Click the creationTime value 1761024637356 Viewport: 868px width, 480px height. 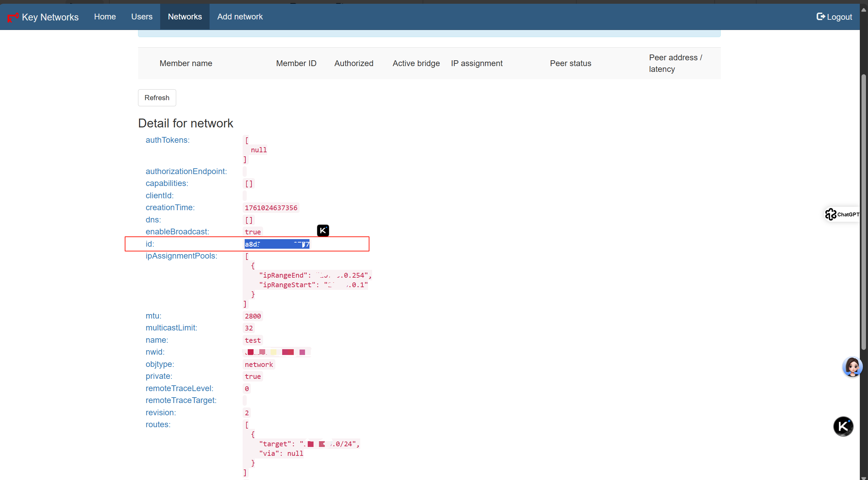pos(271,208)
